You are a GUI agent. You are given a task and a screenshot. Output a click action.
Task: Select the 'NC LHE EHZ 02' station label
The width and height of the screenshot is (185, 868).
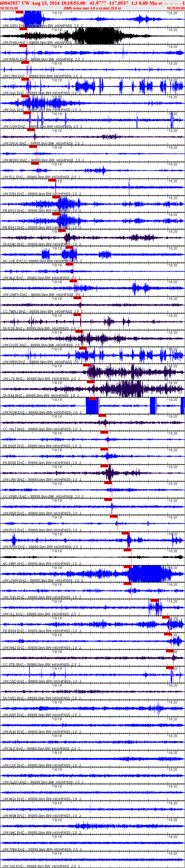click(x=15, y=262)
